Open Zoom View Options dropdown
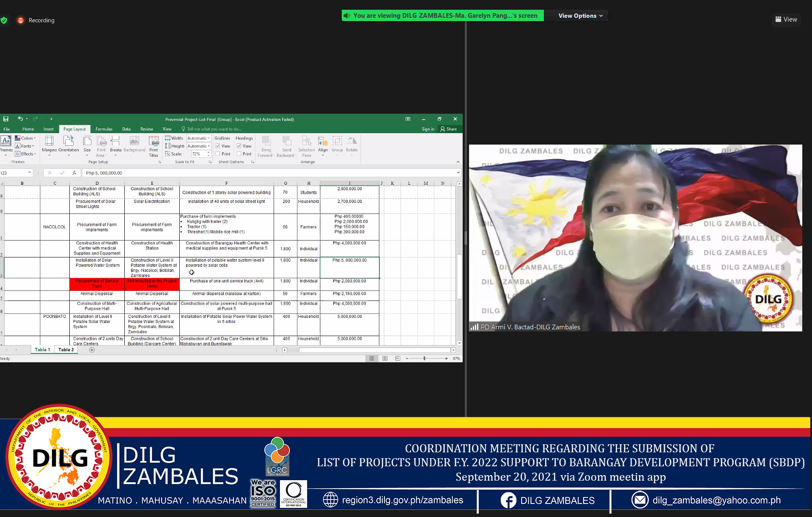This screenshot has width=812, height=517. [580, 16]
